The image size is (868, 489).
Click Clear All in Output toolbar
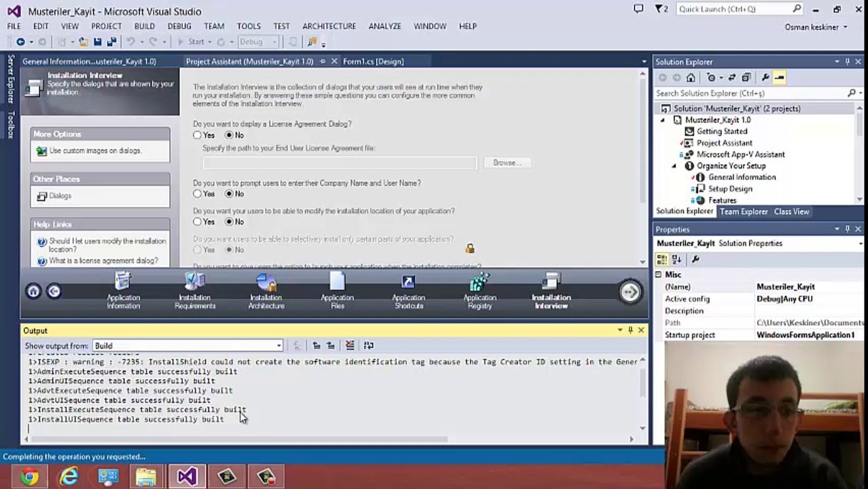click(x=349, y=346)
